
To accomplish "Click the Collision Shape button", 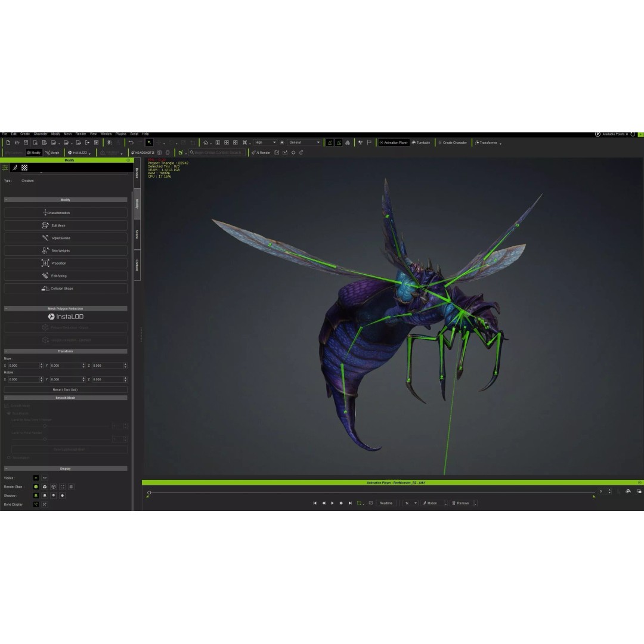I will [x=66, y=289].
